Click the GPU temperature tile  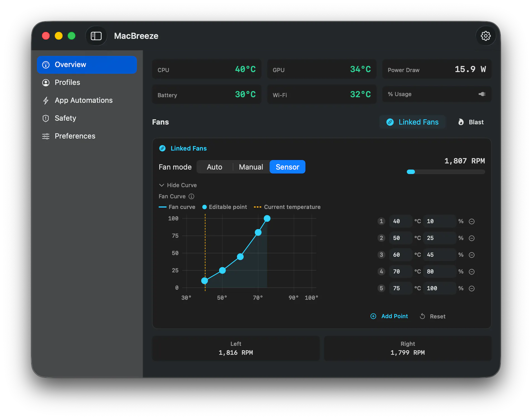coord(322,69)
